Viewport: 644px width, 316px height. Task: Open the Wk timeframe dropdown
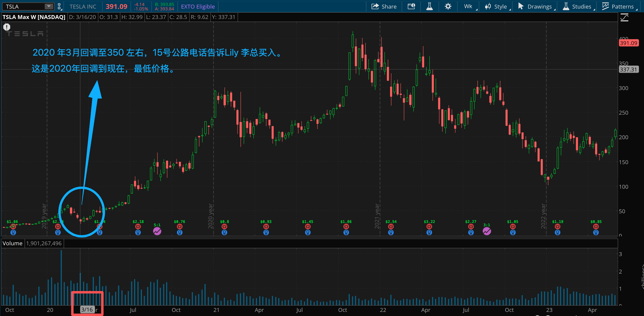click(x=468, y=7)
